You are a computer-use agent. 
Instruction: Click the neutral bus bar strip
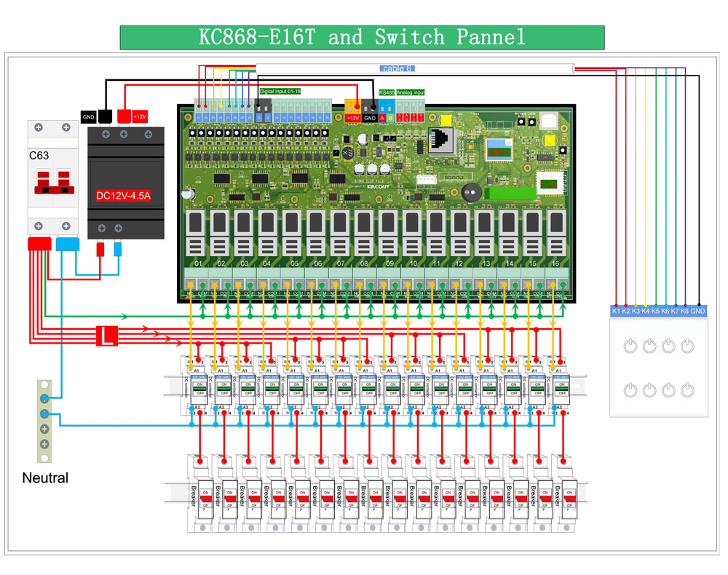[x=44, y=421]
